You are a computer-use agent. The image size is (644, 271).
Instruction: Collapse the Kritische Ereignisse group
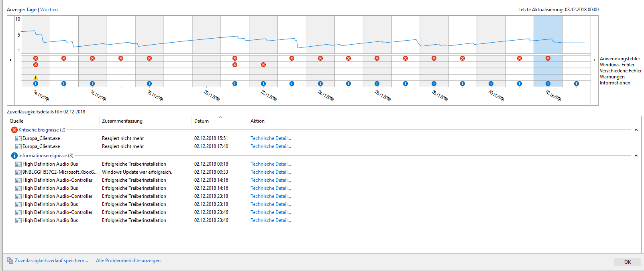pyautogui.click(x=636, y=130)
